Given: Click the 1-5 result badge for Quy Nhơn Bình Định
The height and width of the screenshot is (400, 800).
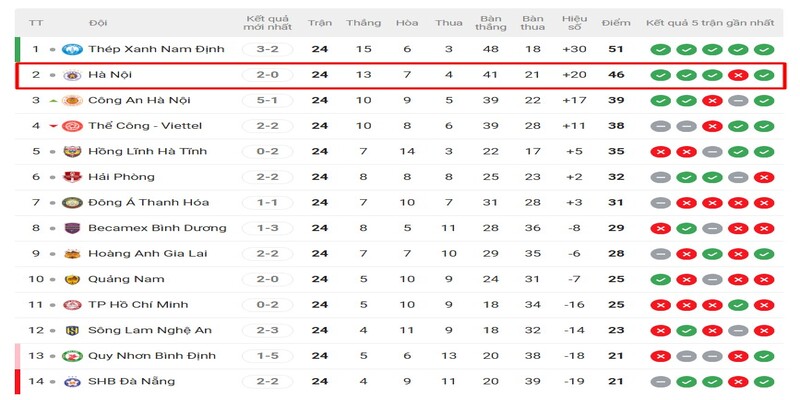Looking at the screenshot, I should click(267, 355).
